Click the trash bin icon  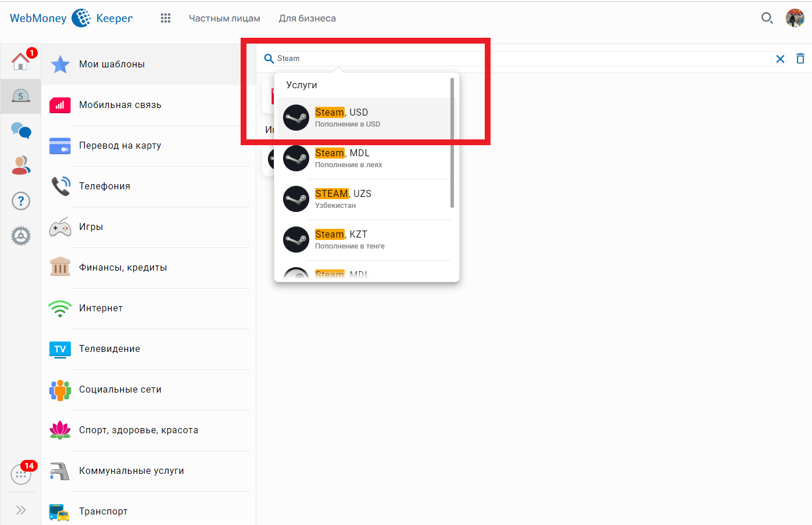coord(800,58)
